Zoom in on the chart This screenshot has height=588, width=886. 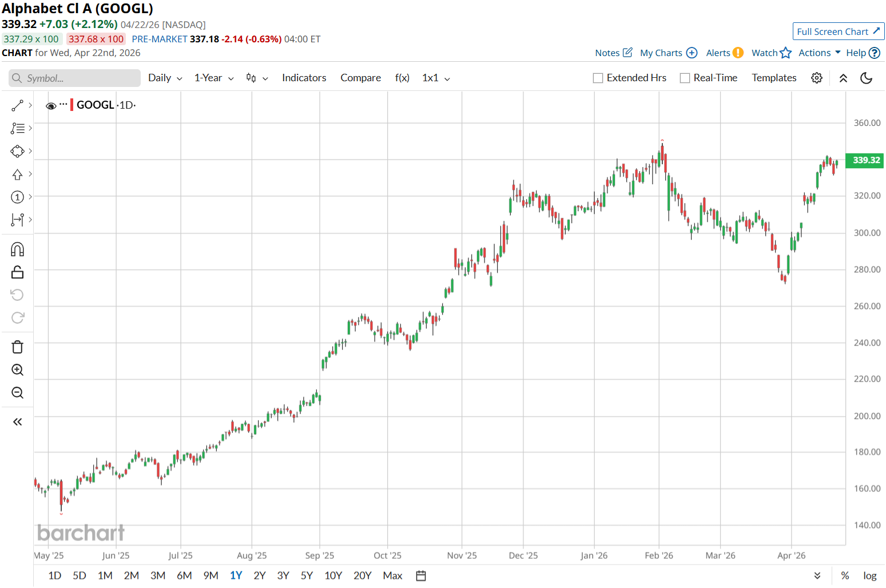pos(17,370)
